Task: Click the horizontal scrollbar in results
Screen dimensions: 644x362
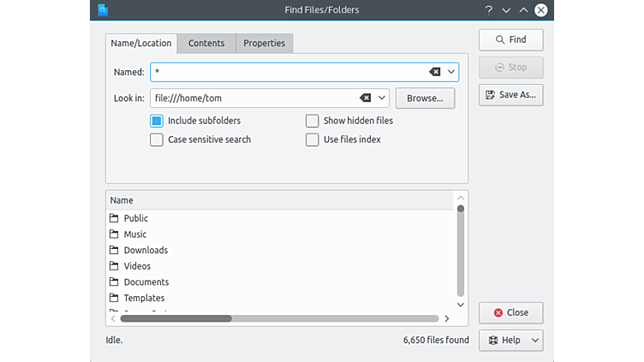Action: click(176, 318)
